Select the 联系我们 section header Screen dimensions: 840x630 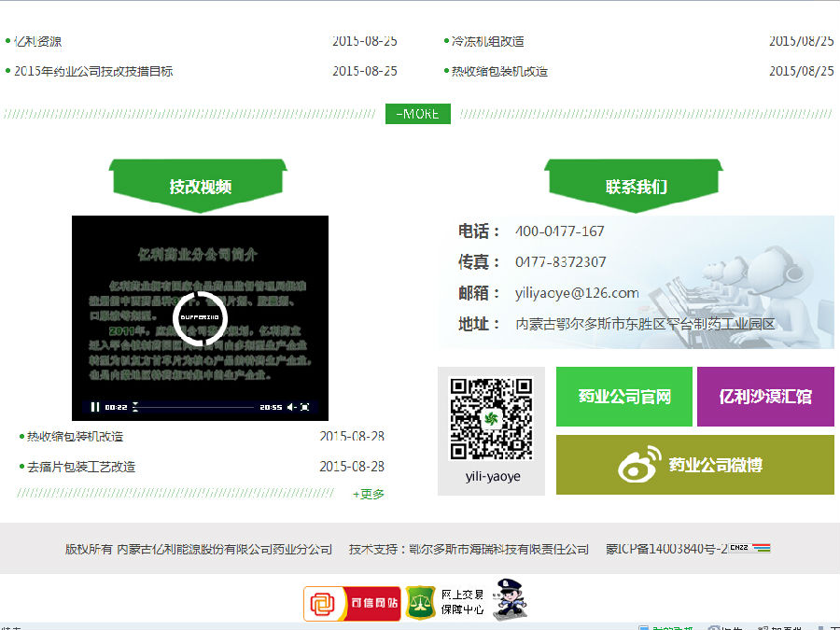(x=636, y=186)
